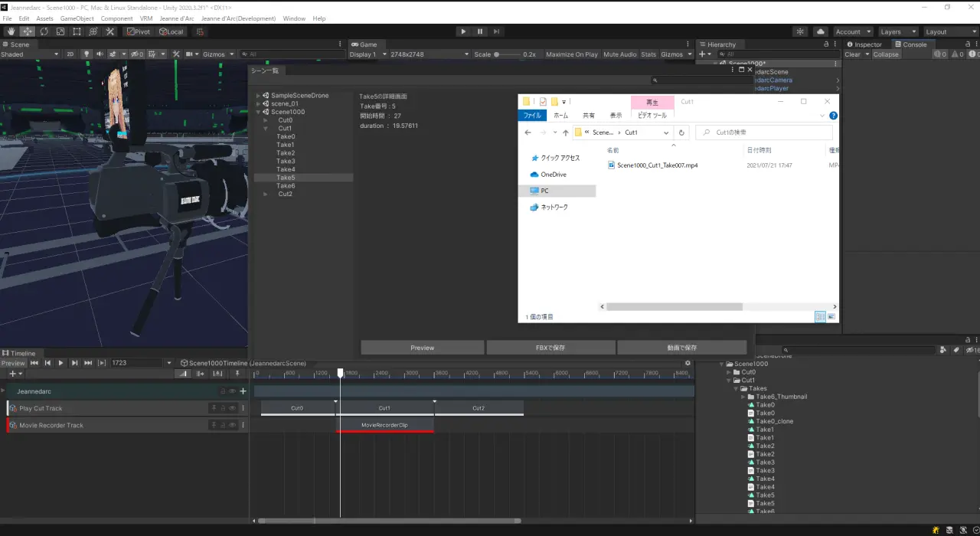Select the Rotate tool
The height and width of the screenshot is (536, 980).
pyautogui.click(x=44, y=31)
